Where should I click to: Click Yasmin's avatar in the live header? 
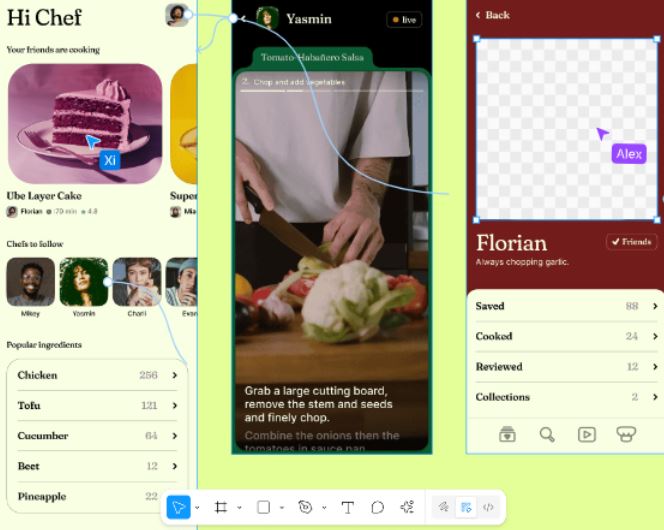[x=268, y=18]
